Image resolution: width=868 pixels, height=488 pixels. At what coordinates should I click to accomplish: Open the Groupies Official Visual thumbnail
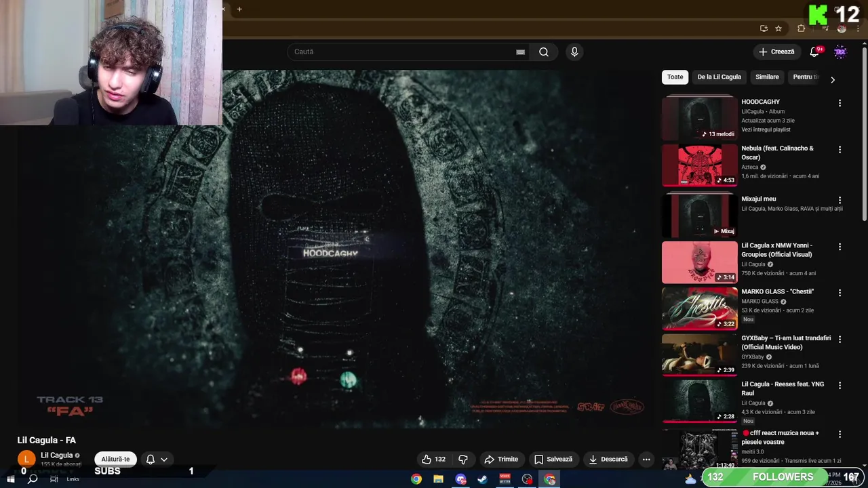pos(699,262)
